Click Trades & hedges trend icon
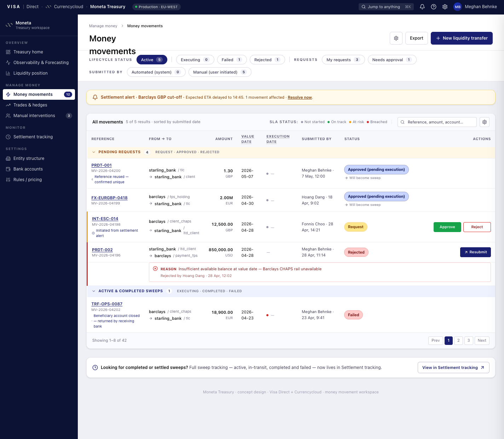The width and height of the screenshot is (504, 439). 8,105
